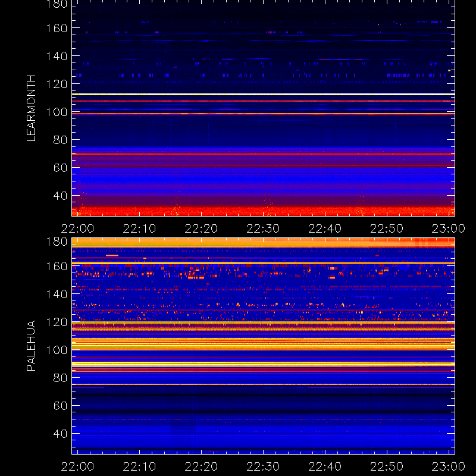Image resolution: width=476 pixels, height=476 pixels.
Task: Click the PALEHUA axis title
Action: tap(32, 346)
